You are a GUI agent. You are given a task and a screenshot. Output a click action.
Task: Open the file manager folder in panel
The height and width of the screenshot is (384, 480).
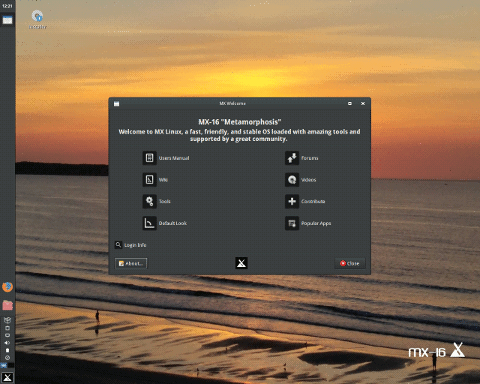click(7, 305)
